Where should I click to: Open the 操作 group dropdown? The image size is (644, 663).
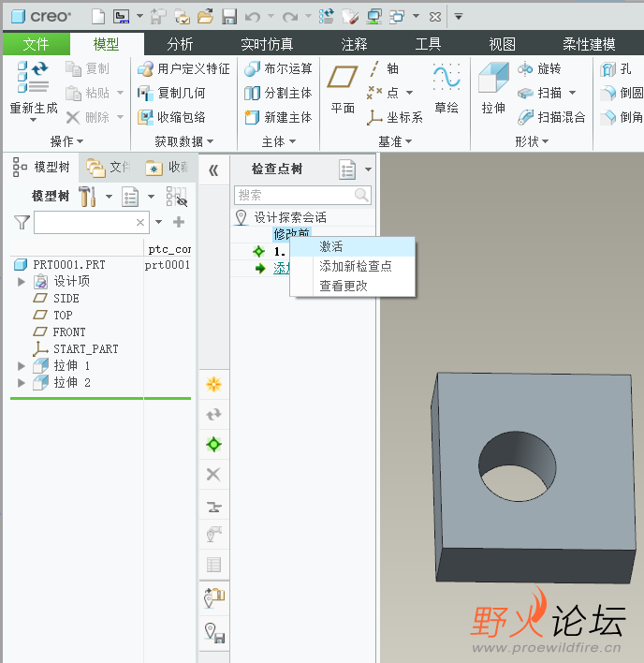pyautogui.click(x=66, y=141)
